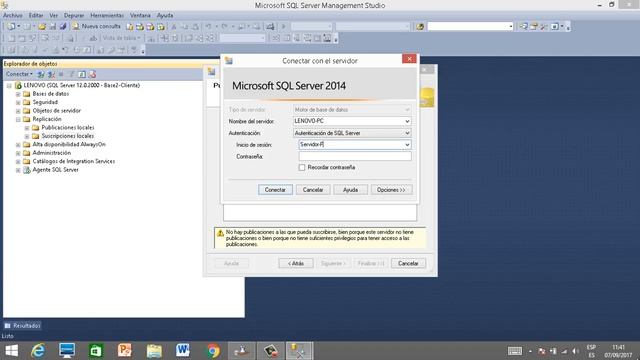The height and width of the screenshot is (360, 640).
Task: Select Agente SQL Server tree item
Action: point(55,170)
